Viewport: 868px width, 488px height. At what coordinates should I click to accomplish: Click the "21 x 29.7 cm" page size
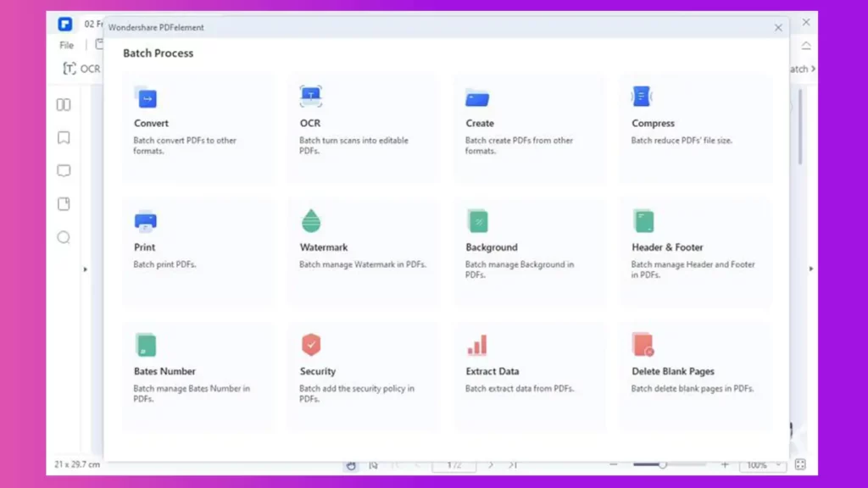tap(77, 465)
